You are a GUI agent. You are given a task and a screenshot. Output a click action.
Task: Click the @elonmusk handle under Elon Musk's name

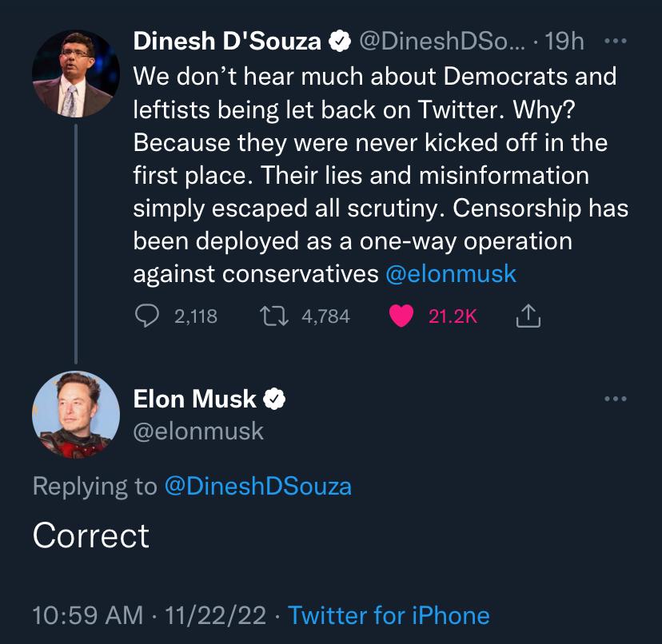(198, 431)
